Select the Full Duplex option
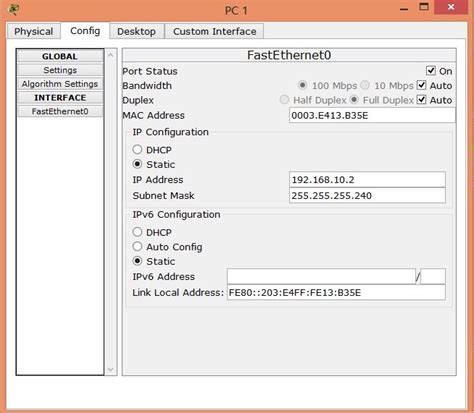The image size is (474, 413). (x=354, y=100)
